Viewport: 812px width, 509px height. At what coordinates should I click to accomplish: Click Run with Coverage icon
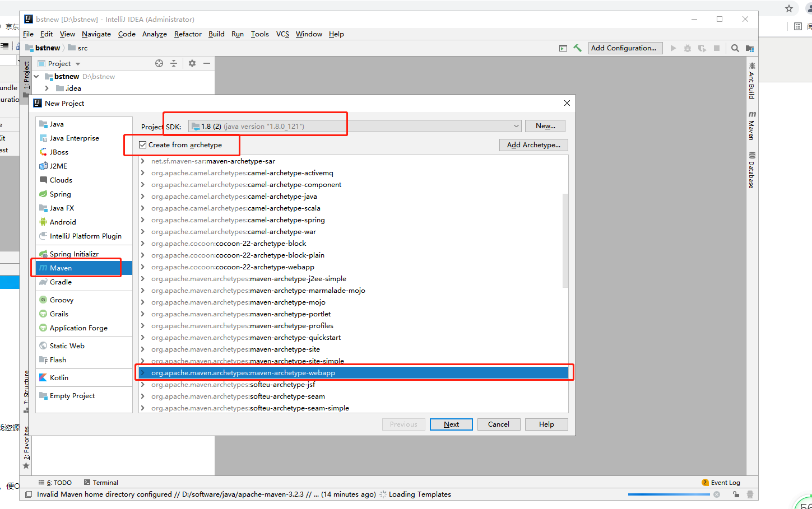[702, 48]
